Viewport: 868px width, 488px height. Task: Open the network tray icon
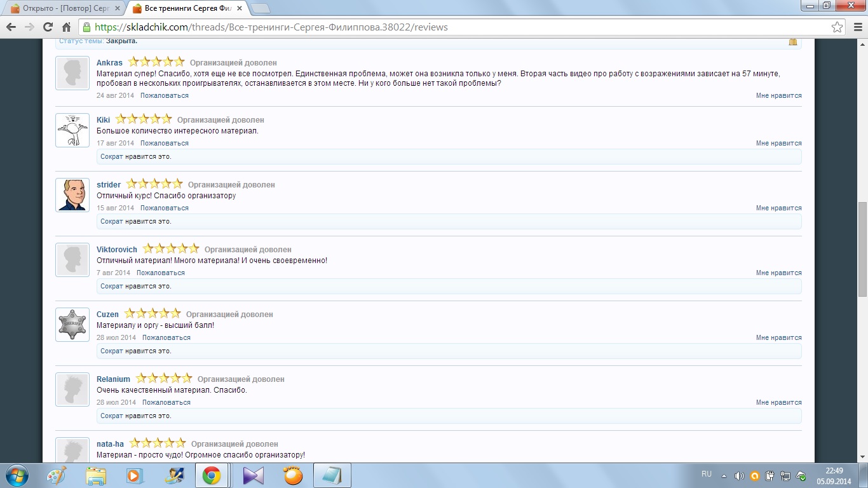(x=785, y=476)
